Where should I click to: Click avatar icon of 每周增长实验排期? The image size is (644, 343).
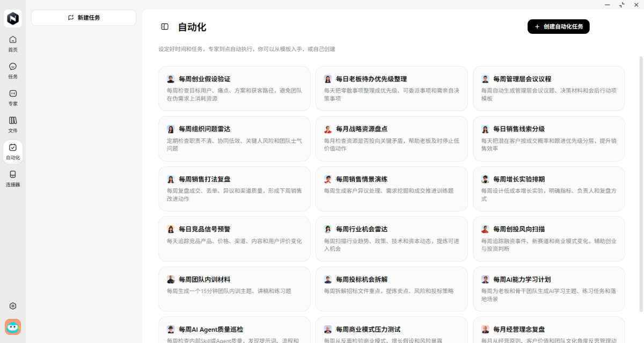pos(485,179)
